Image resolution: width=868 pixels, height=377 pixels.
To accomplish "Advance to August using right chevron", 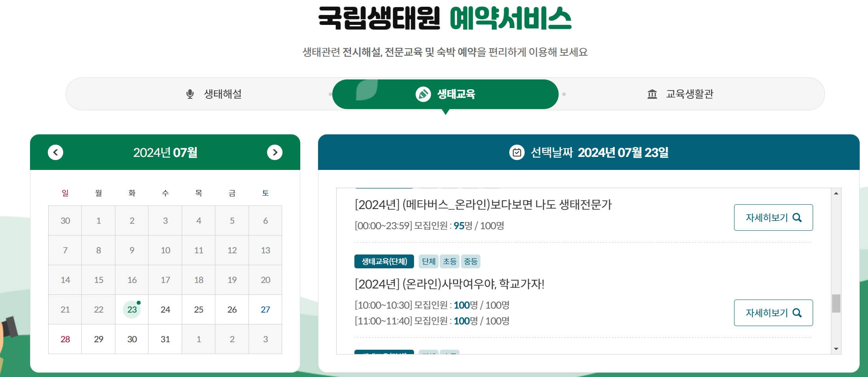I will (x=276, y=152).
